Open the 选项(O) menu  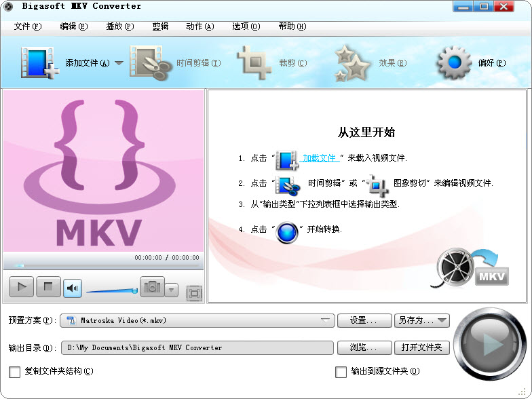246,26
